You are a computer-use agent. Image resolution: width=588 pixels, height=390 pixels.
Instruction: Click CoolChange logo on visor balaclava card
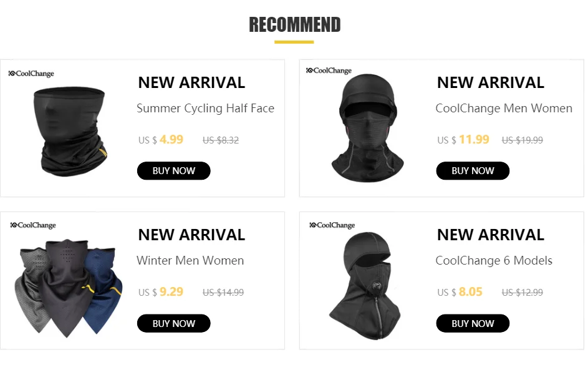329,71
